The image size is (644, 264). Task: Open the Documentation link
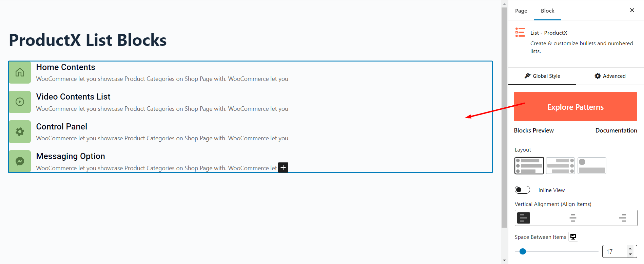(616, 130)
